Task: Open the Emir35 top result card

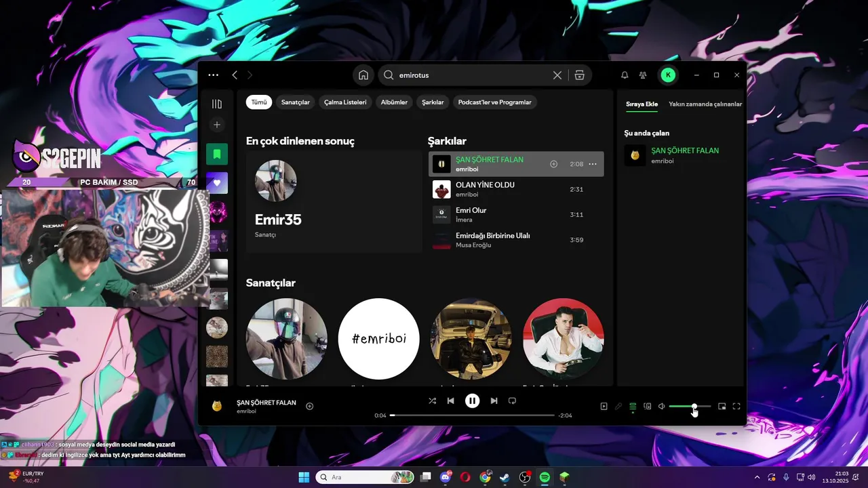Action: pos(334,201)
